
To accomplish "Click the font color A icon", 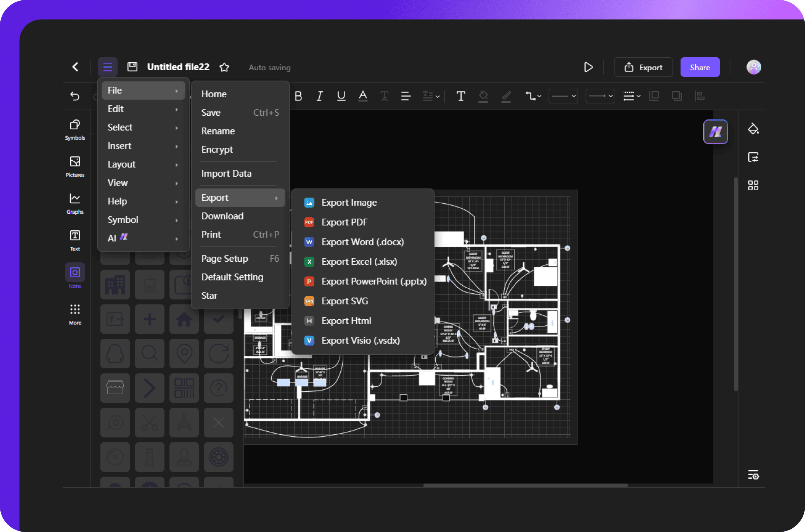I will point(363,96).
